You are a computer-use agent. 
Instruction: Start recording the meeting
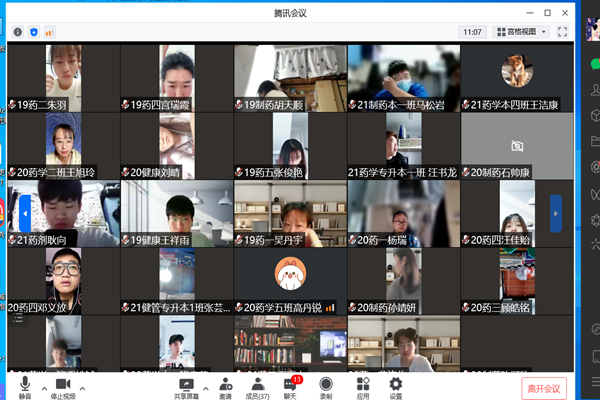pyautogui.click(x=326, y=385)
